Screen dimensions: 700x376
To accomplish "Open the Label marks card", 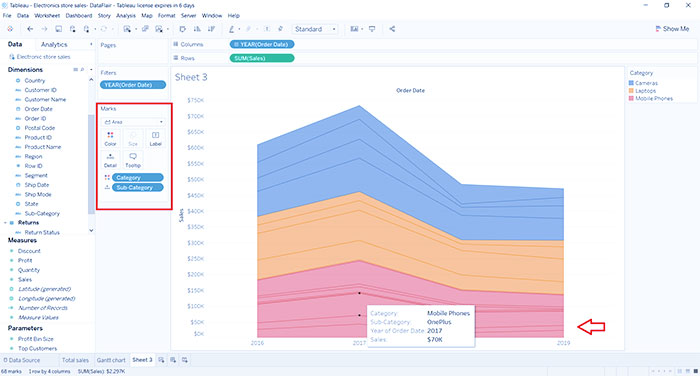I will pos(155,138).
